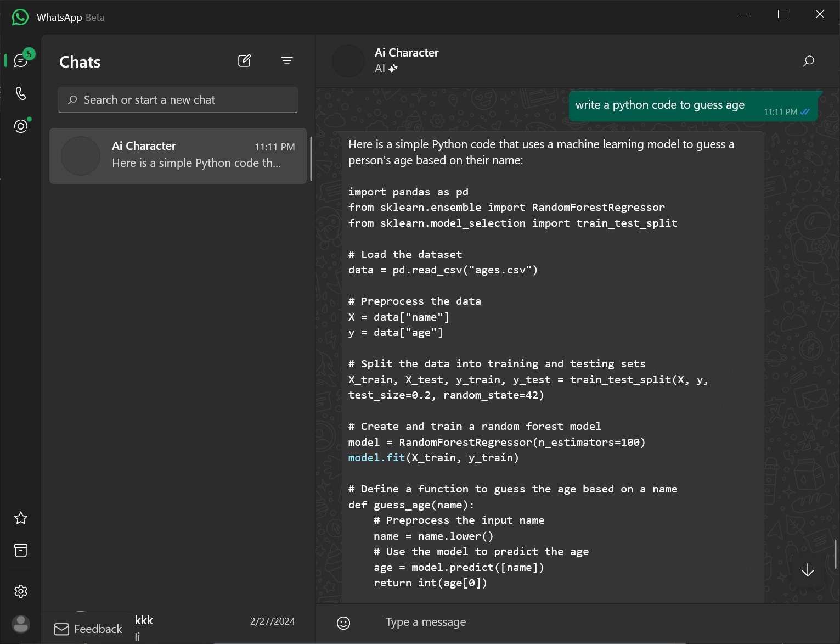Minimize the WhatsApp window
Viewport: 840px width, 644px height.
[x=745, y=14]
